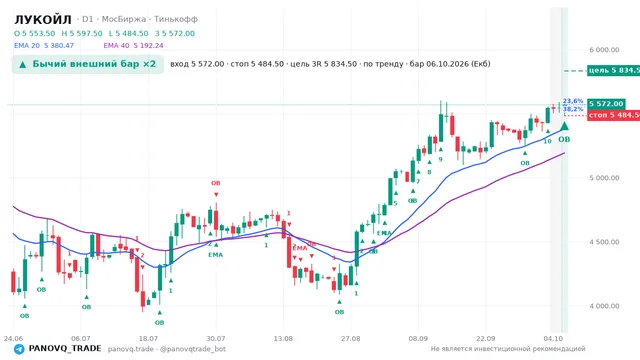The height and width of the screenshot is (360, 640).
Task: Click the '27.08' date axis label
Action: tap(351, 339)
